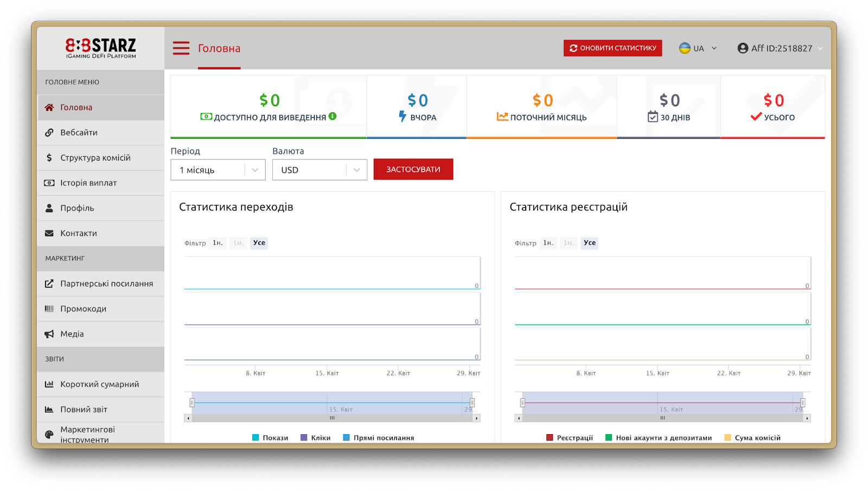Toggle the Прямі посилання series in legend
Viewport: 868px width, 490px height.
[379, 437]
